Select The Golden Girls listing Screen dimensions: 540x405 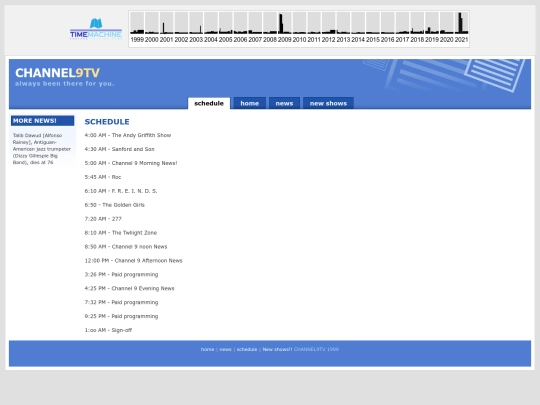tap(115, 205)
